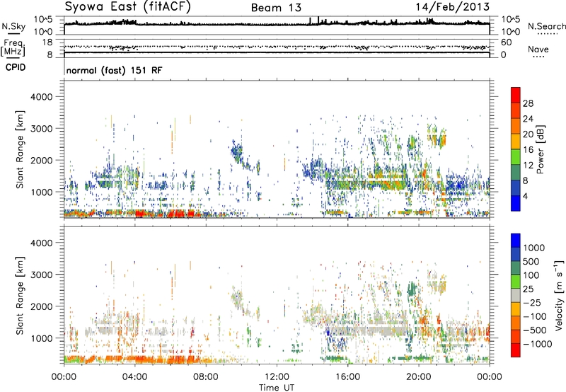This screenshot has width=566, height=392.
Task: Click the blue bottom of the power colorbar
Action: click(x=516, y=203)
